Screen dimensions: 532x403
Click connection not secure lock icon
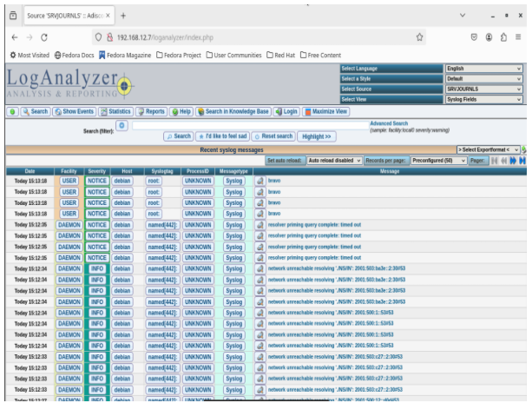109,37
